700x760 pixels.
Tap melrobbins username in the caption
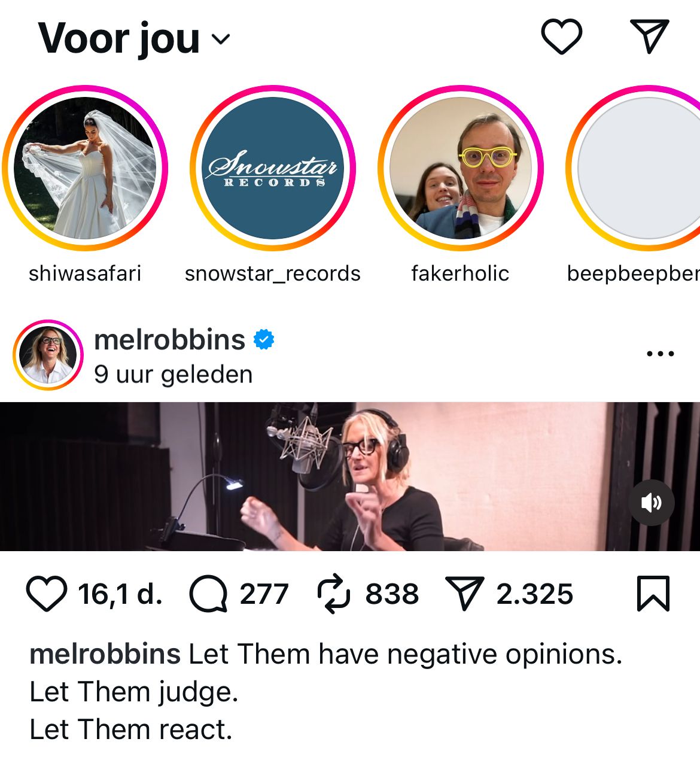click(105, 654)
